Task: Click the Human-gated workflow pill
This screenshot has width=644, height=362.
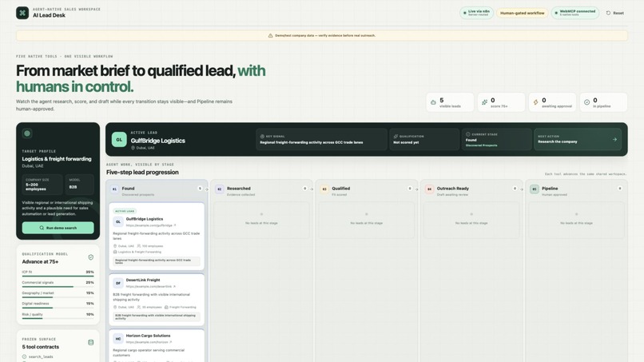Action: (522, 13)
